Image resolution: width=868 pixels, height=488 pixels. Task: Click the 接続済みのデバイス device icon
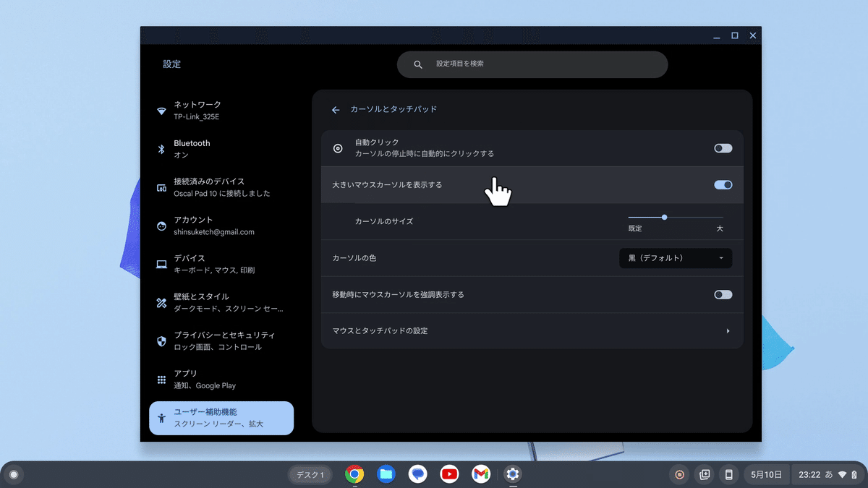[x=161, y=188]
